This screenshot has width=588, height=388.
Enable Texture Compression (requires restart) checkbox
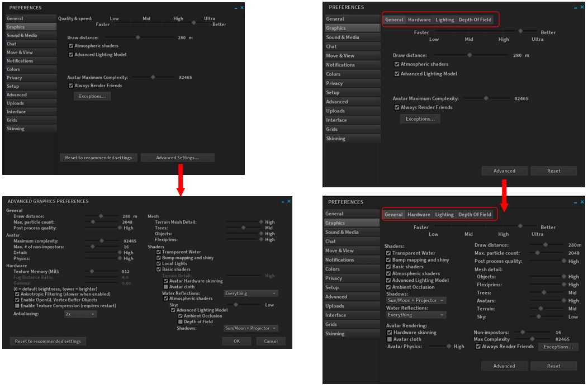coord(17,306)
